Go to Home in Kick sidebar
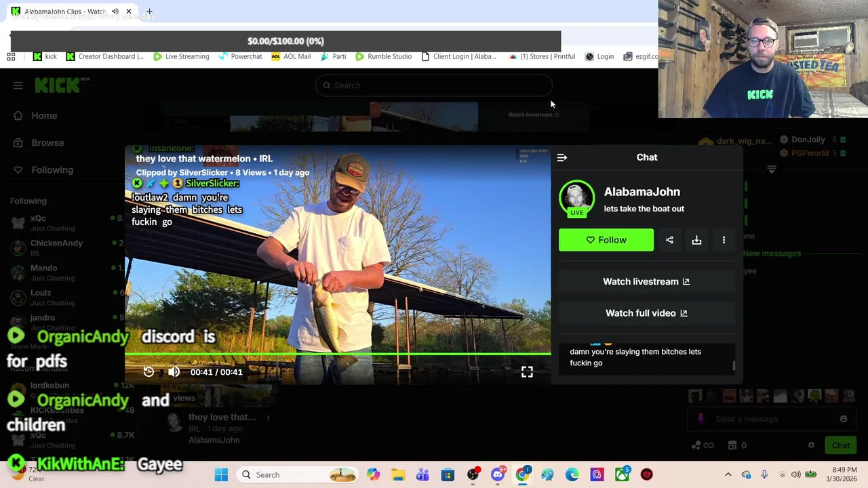This screenshot has height=488, width=868. pos(44,116)
